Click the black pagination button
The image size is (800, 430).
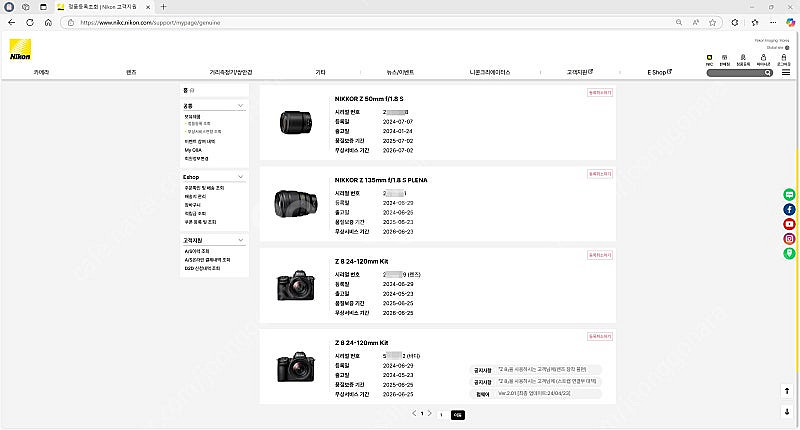(x=458, y=415)
